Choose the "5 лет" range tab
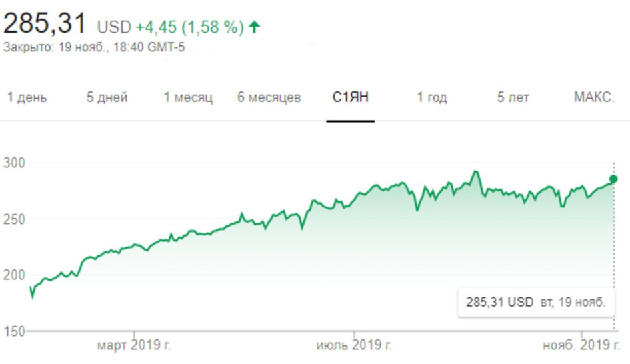 click(x=513, y=97)
